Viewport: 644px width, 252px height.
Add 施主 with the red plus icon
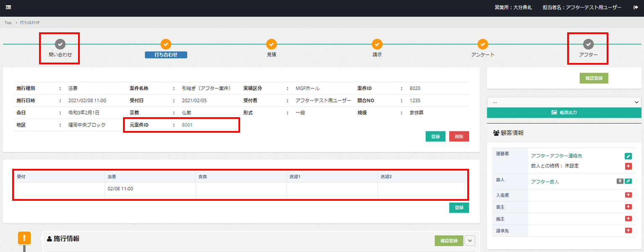[x=628, y=218]
